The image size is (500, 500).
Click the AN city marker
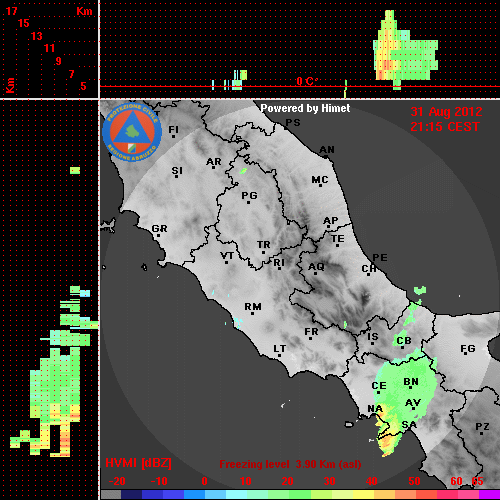[x=326, y=156]
